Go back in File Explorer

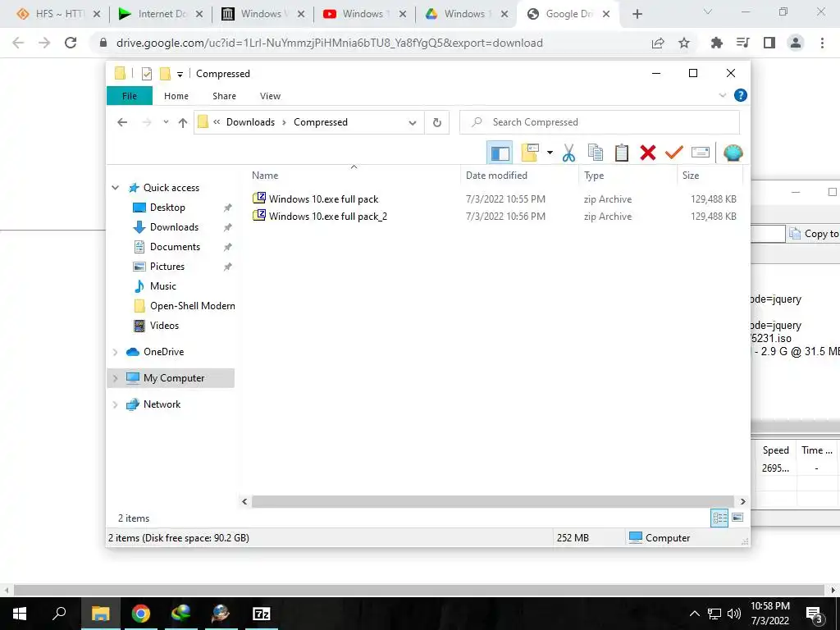point(122,122)
